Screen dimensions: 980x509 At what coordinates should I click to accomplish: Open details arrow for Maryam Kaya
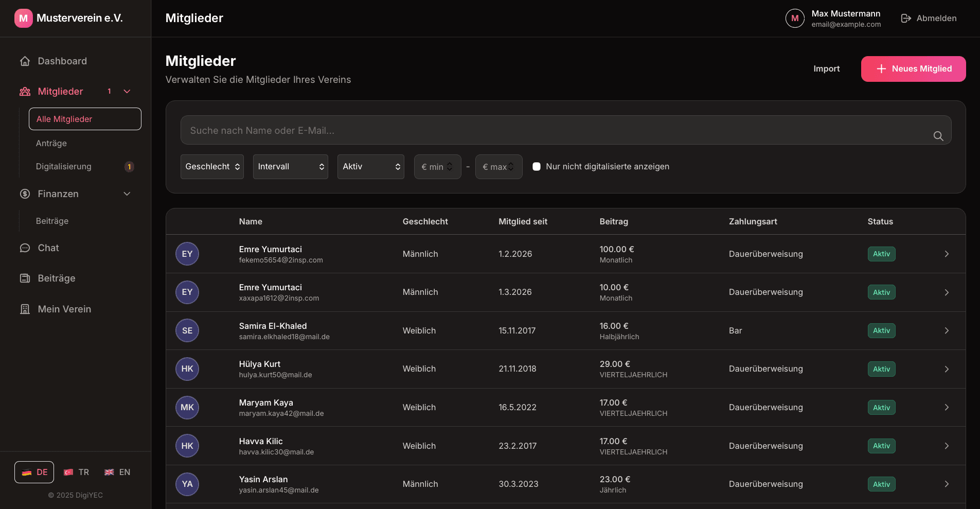point(947,408)
